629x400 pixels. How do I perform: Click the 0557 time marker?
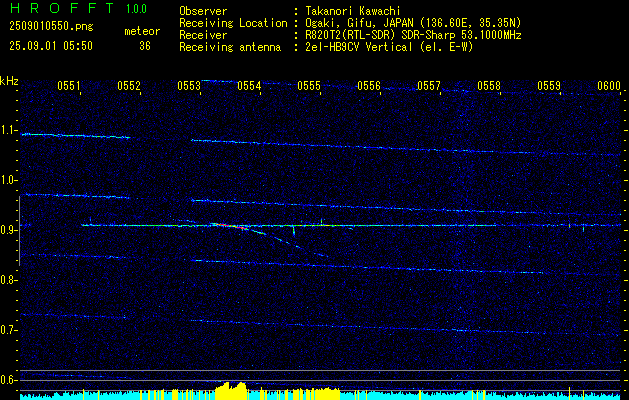(x=429, y=85)
